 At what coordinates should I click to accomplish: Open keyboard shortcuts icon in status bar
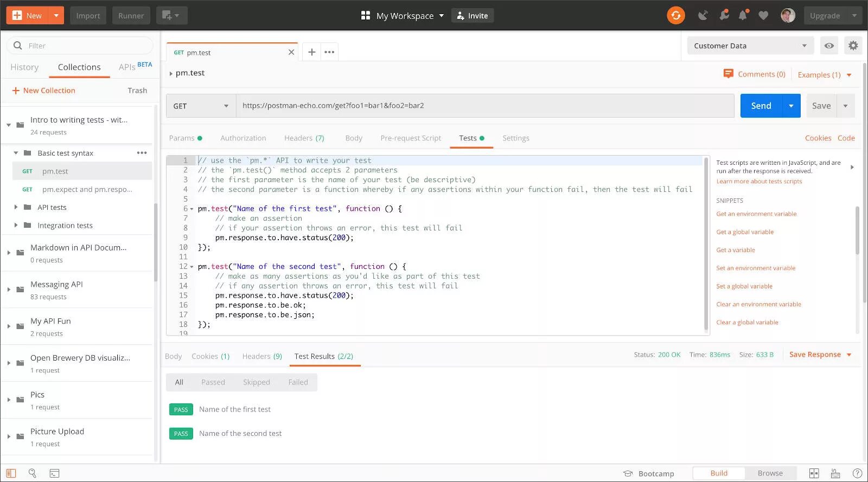[835, 473]
